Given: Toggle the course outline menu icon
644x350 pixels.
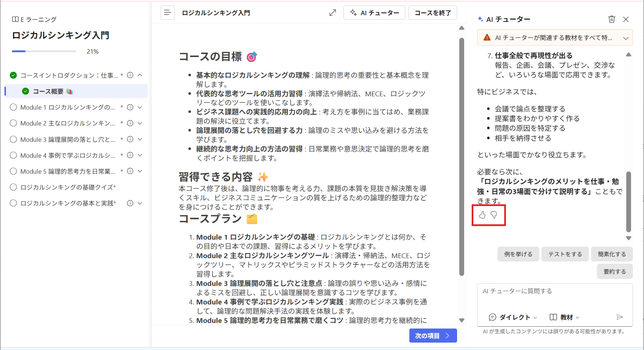Looking at the screenshot, I should [167, 13].
